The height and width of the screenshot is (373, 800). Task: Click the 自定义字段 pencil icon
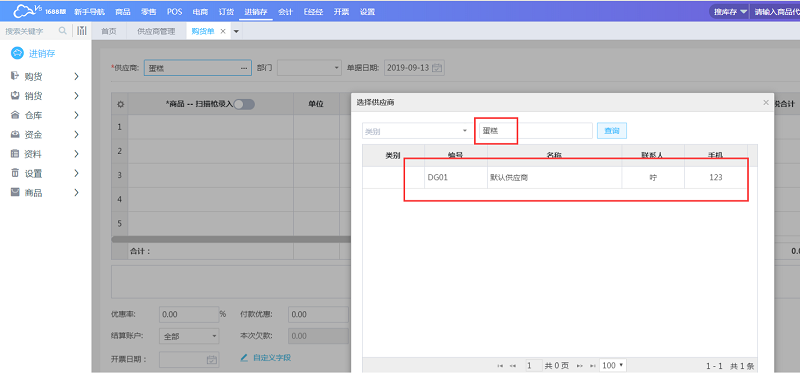244,358
